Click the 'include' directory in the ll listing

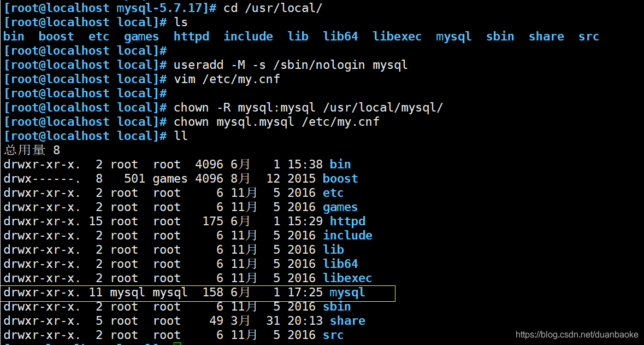347,235
